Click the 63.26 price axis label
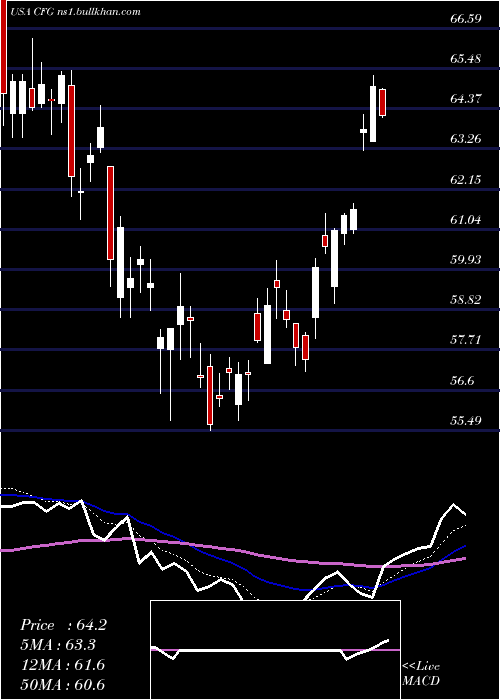Image resolution: width=500 pixels, height=700 pixels. click(466, 139)
